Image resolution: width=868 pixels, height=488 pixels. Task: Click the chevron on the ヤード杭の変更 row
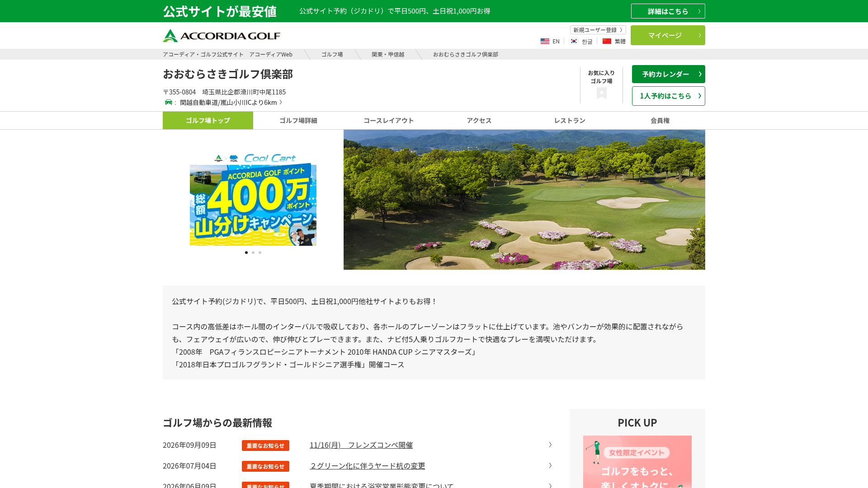tap(550, 466)
